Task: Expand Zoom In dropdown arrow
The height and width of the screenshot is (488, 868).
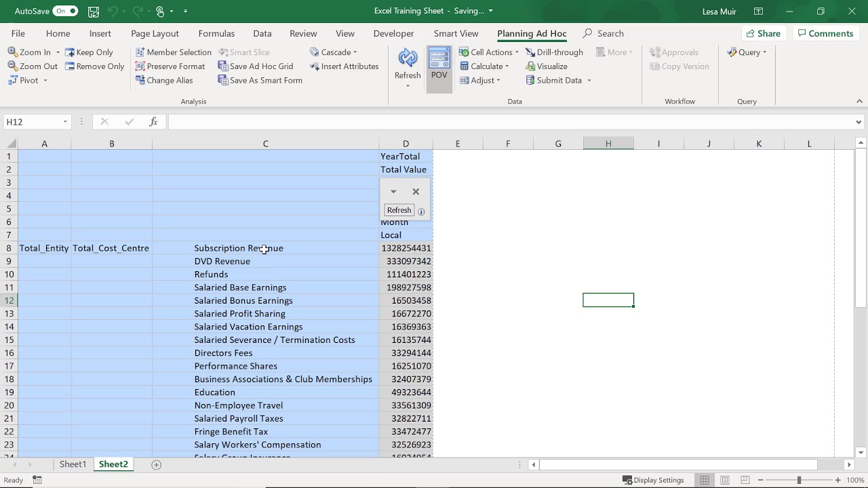Action: tap(58, 52)
